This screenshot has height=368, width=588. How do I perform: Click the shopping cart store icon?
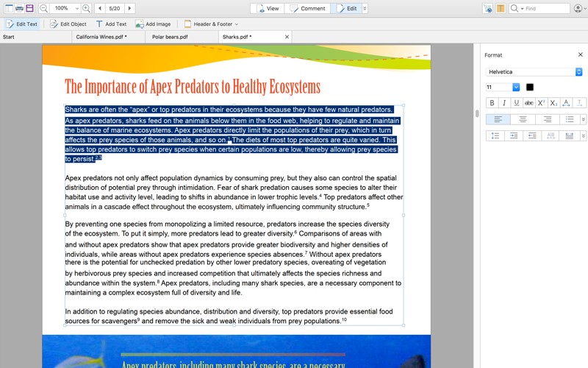pyautogui.click(x=488, y=8)
